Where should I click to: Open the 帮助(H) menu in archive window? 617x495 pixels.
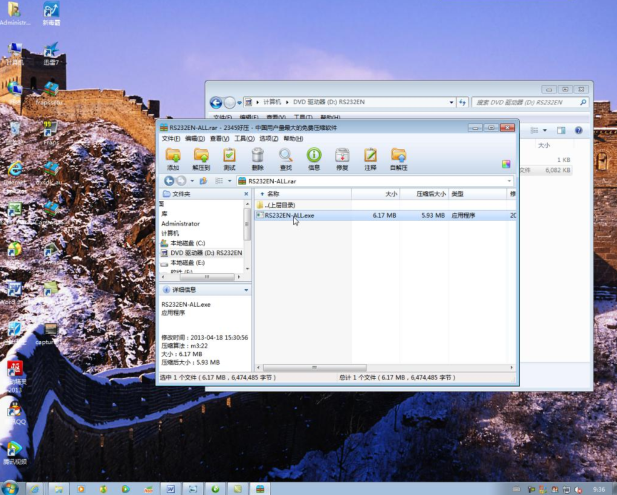[x=293, y=139]
